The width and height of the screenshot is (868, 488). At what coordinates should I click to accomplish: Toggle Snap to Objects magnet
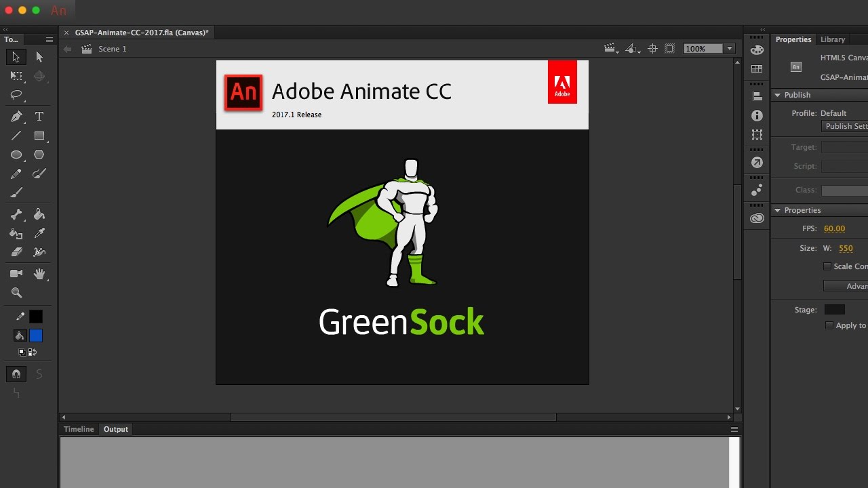coord(16,373)
